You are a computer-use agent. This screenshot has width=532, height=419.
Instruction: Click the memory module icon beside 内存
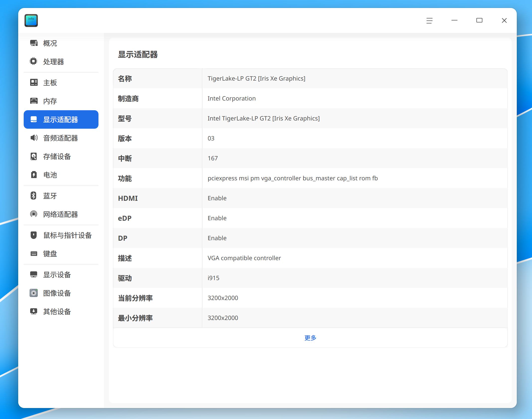[x=34, y=101]
